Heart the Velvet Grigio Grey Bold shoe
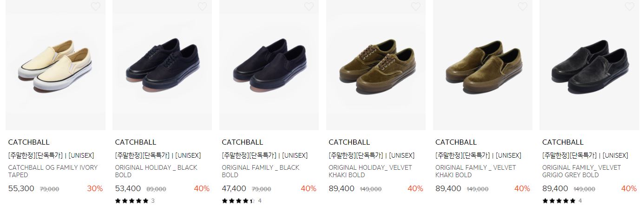The image size is (644, 213). click(x=630, y=7)
